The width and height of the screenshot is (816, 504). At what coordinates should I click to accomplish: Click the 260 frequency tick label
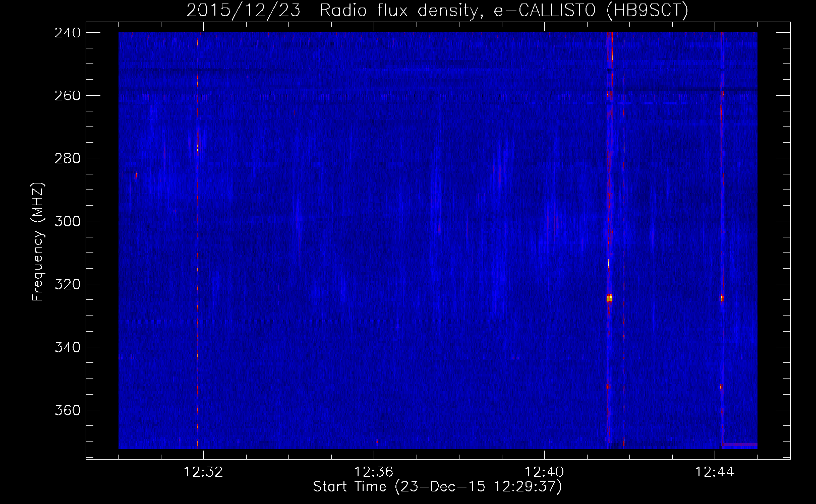(68, 96)
